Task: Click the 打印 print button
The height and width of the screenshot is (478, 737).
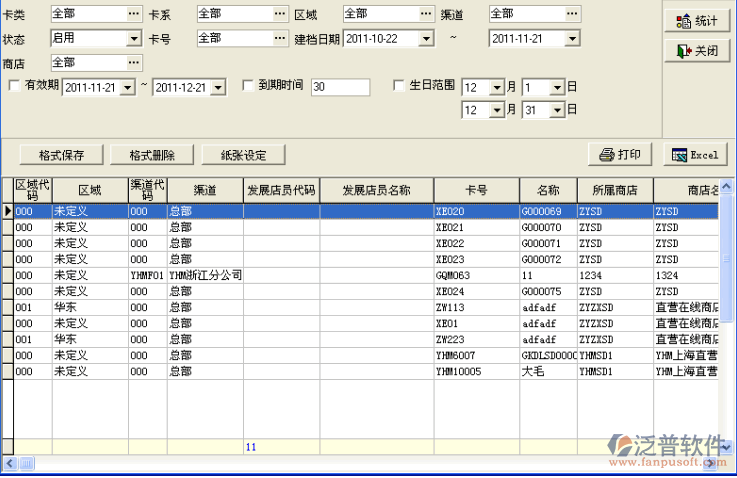Action: [x=620, y=154]
